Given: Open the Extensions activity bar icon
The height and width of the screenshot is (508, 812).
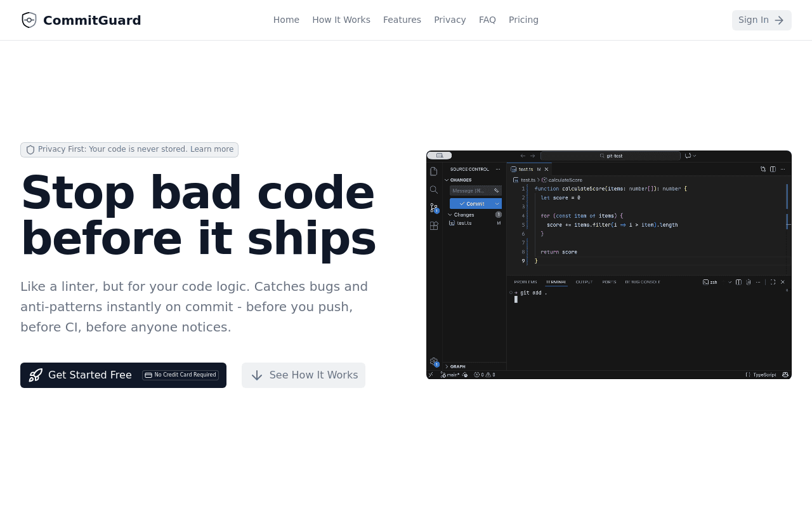Looking at the screenshot, I should [x=434, y=225].
